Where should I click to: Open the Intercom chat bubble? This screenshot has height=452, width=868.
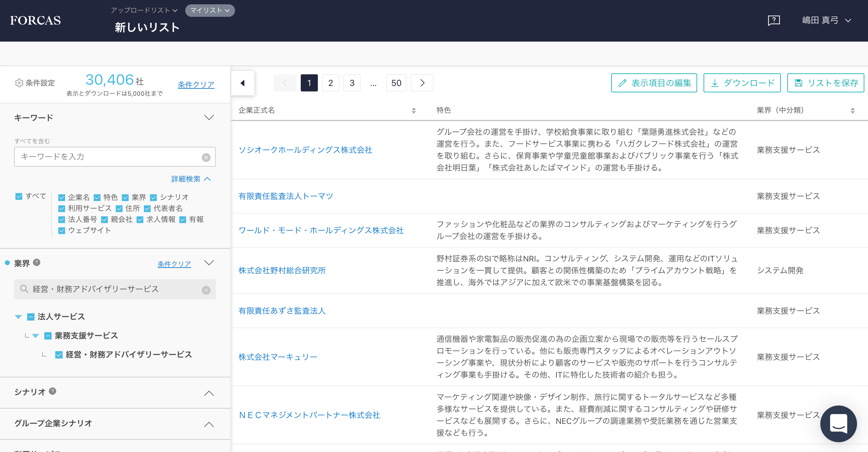tap(838, 424)
